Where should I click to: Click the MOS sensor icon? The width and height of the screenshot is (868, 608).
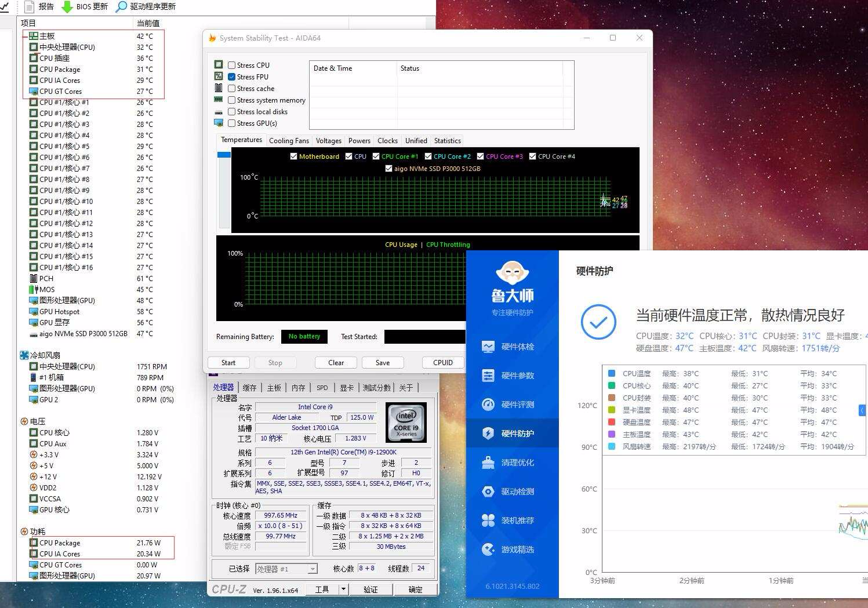click(x=34, y=289)
